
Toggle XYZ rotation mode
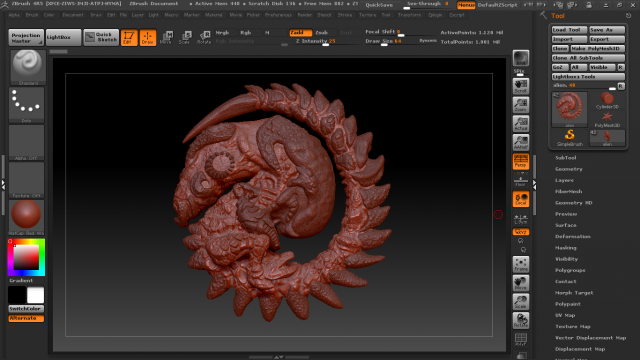[x=521, y=232]
